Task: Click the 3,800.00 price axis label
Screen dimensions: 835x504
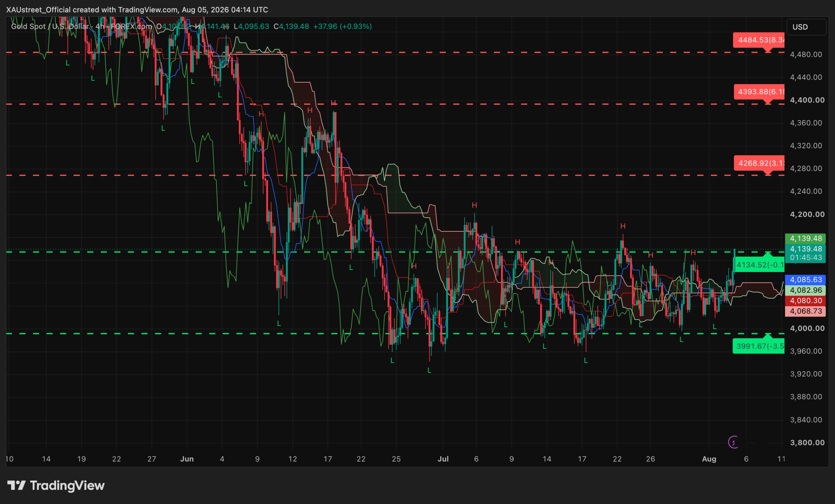Action: (x=807, y=443)
